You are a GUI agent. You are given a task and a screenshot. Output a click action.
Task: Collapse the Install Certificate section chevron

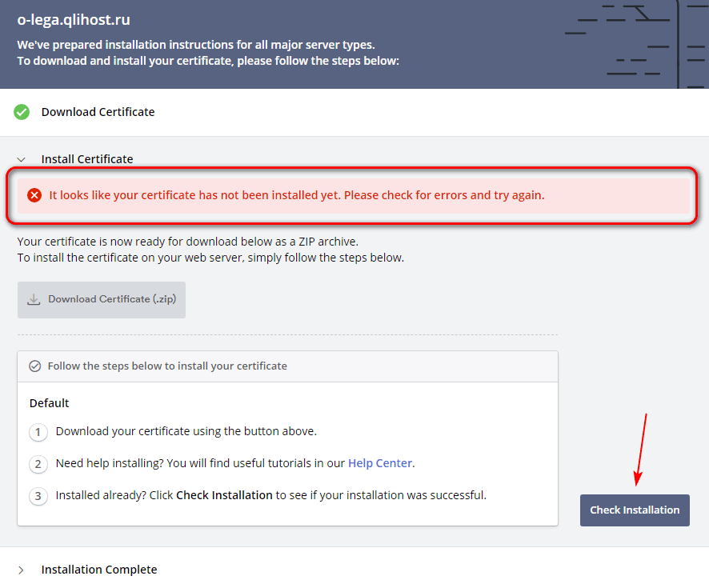[21, 159]
